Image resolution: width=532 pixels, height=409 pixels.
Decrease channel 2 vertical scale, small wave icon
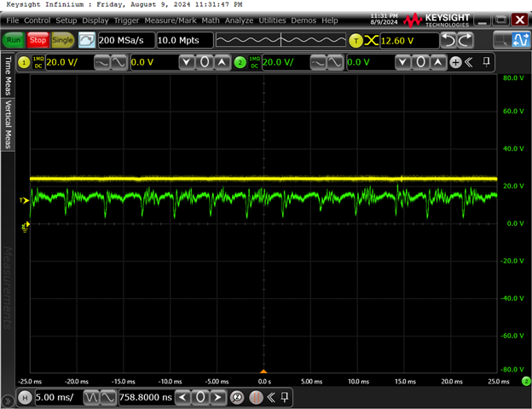(318, 63)
